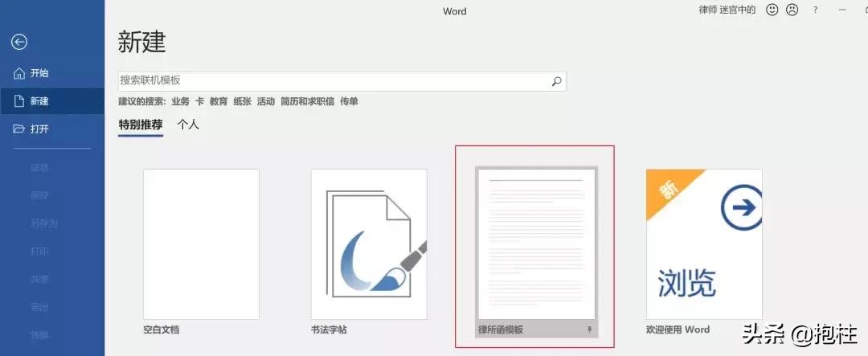Search suggested term 教育
The image size is (868, 356).
[x=219, y=102]
